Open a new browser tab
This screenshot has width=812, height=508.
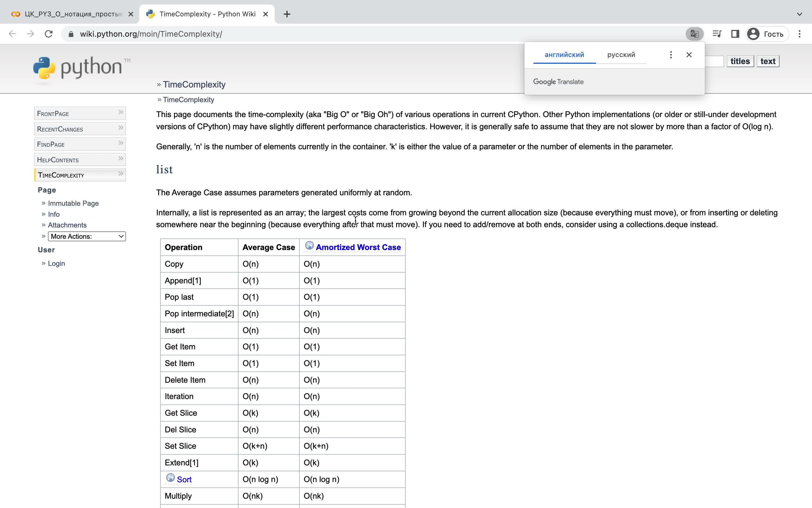(287, 14)
